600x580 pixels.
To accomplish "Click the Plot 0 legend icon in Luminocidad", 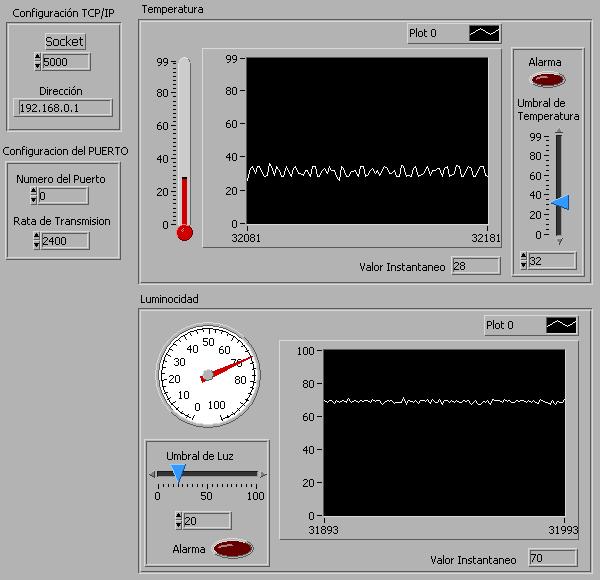I will (561, 325).
